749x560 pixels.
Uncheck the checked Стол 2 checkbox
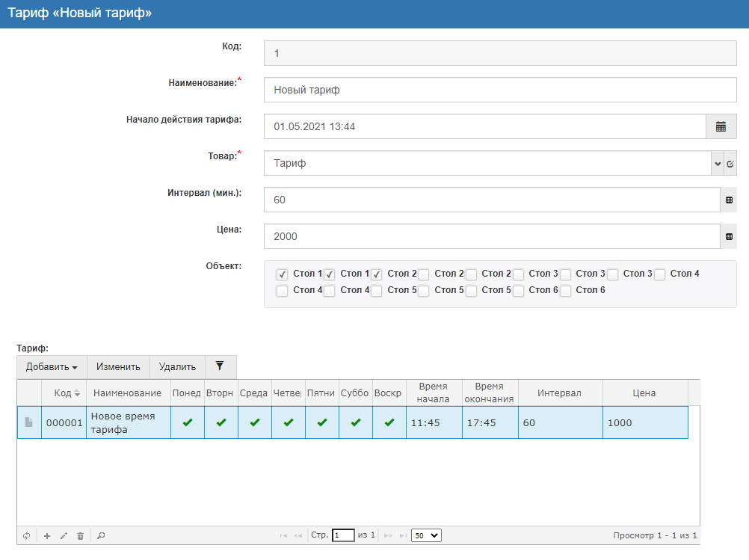pos(377,274)
